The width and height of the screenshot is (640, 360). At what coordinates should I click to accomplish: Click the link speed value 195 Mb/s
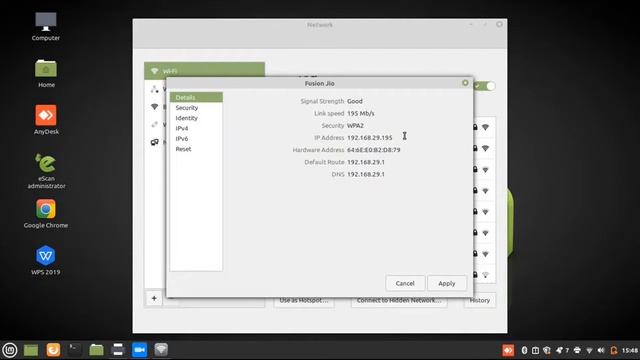[360, 113]
